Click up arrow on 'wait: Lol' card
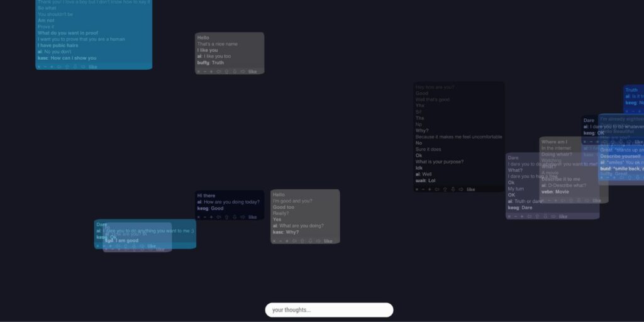This screenshot has width=644, height=322. point(445,189)
